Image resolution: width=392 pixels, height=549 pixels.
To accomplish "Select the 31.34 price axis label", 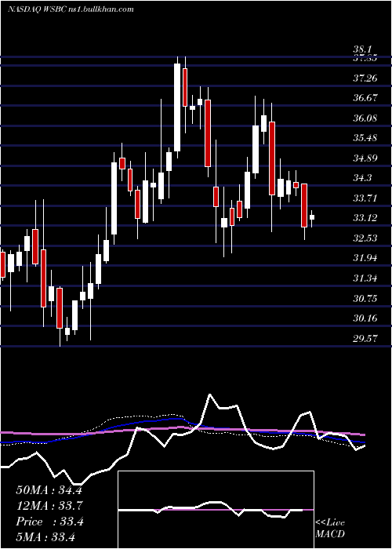I will 365,278.
